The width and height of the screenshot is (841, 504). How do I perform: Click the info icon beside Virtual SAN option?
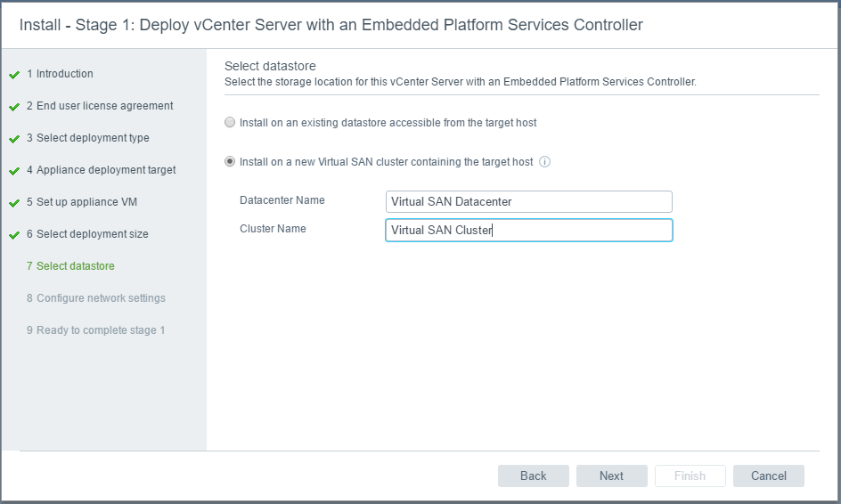pyautogui.click(x=544, y=162)
